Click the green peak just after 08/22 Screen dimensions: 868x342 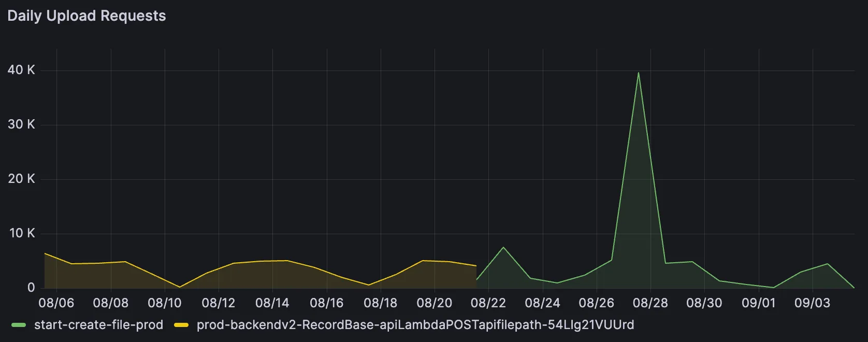coord(503,247)
